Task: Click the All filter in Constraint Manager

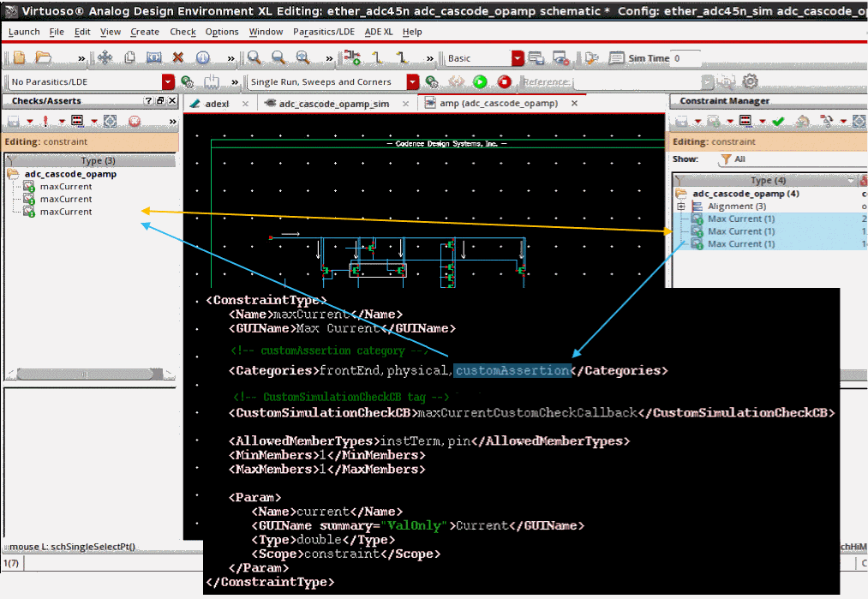Action: (x=739, y=159)
